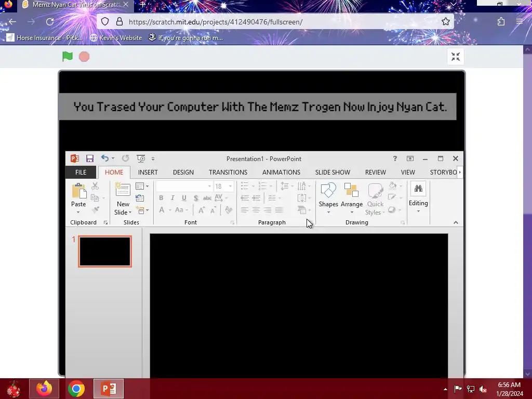
Task: Select slide 1 thumbnail in the slide panel
Action: coord(105,251)
